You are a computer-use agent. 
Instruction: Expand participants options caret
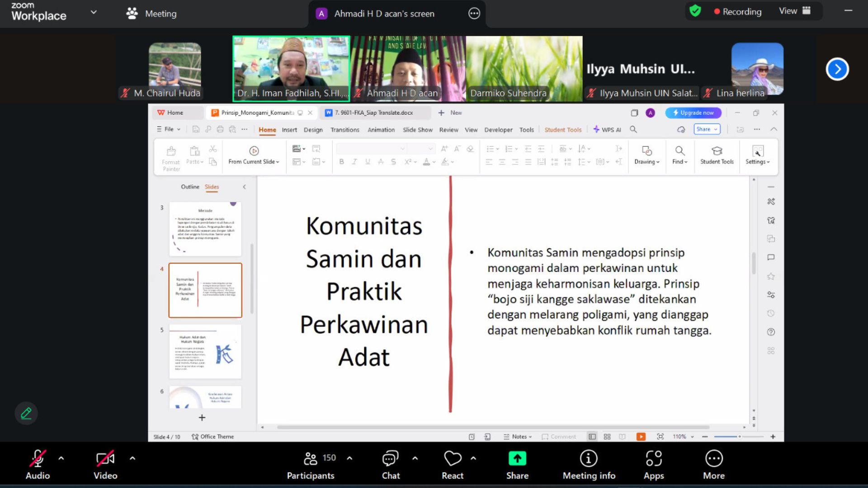point(349,458)
